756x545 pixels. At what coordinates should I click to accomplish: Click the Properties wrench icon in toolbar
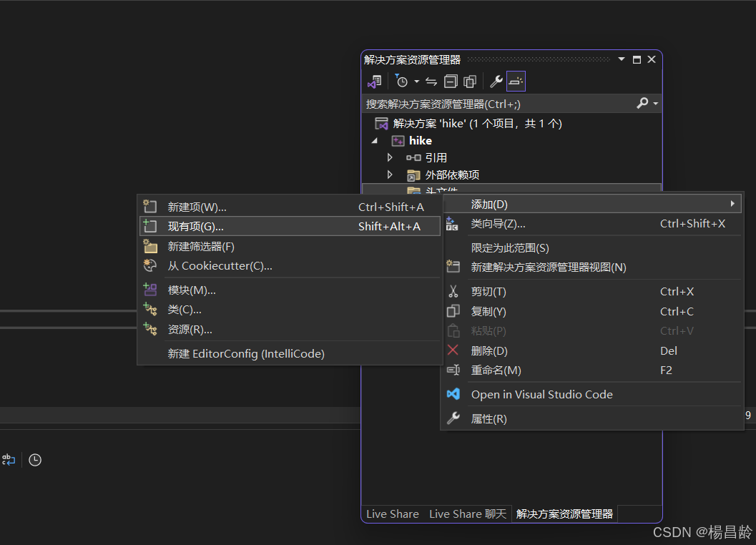point(496,81)
